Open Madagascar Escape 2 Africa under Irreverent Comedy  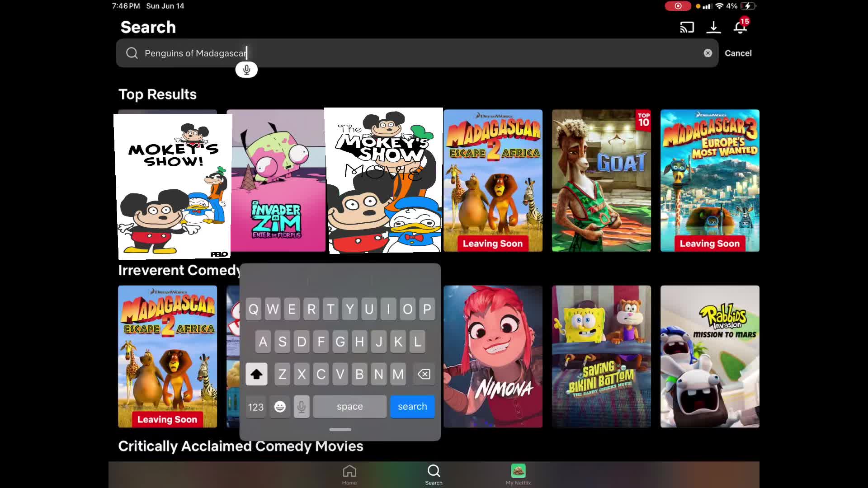coord(167,357)
